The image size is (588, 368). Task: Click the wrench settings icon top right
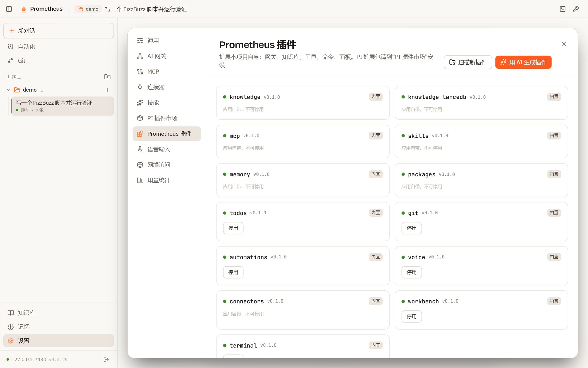(x=575, y=9)
